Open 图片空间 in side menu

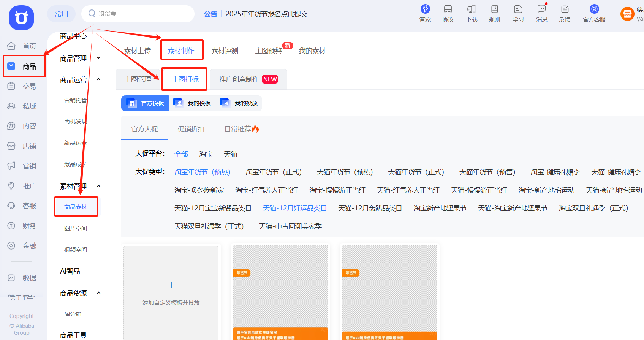pos(76,228)
